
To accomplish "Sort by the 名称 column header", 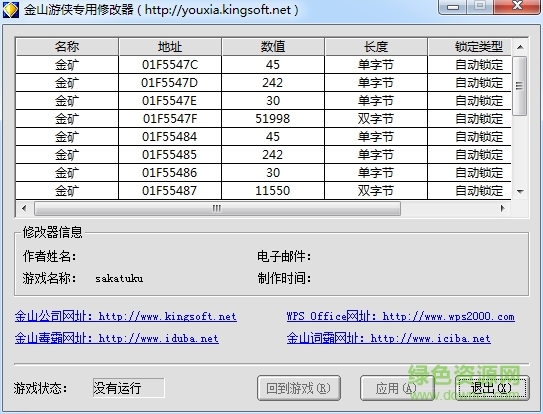I will (x=67, y=47).
